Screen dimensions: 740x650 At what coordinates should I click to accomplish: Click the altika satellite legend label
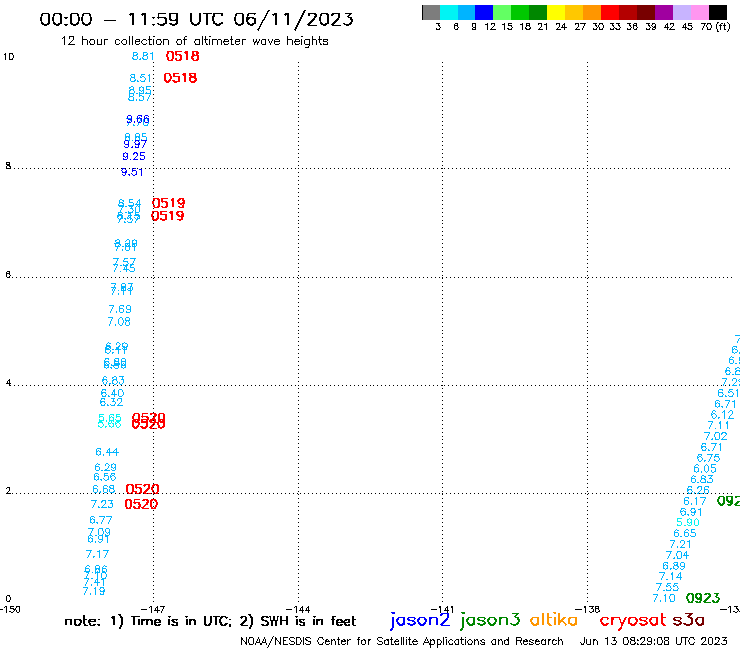(554, 620)
